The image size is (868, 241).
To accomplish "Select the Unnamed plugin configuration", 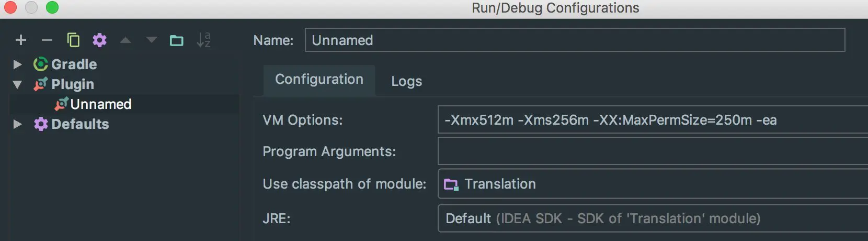I will (100, 104).
